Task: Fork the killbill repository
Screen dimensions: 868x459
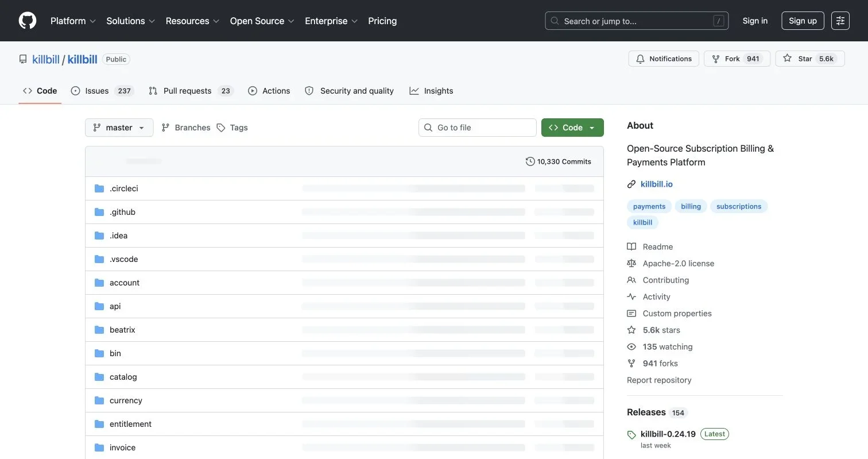Action: pos(737,59)
